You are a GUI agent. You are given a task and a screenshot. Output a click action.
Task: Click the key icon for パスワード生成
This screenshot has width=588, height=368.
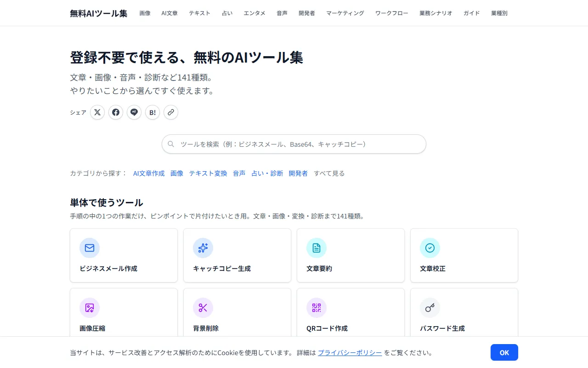pyautogui.click(x=430, y=308)
